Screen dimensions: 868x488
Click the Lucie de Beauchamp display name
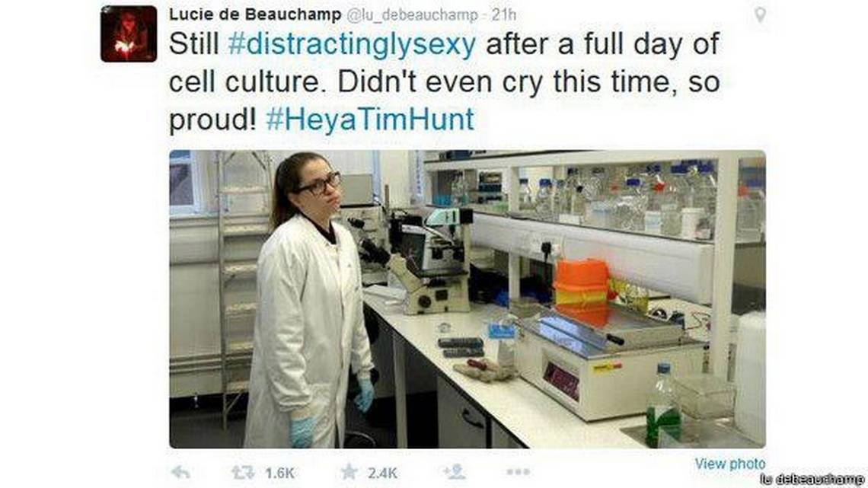[255, 14]
